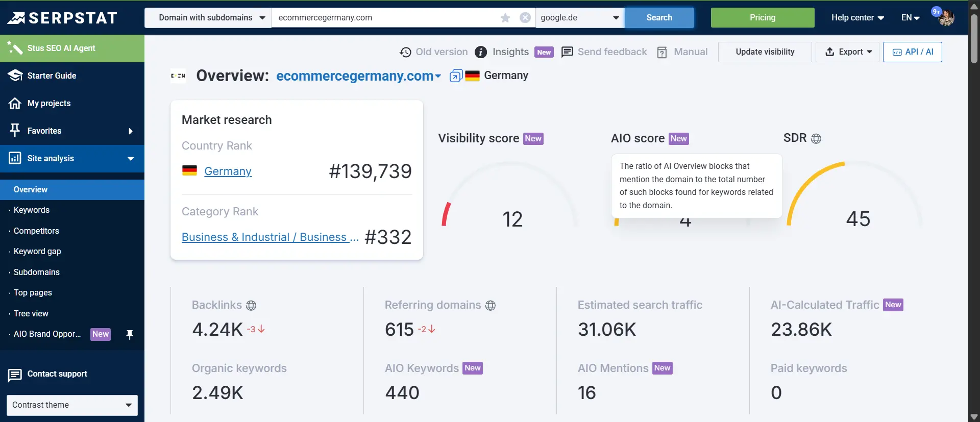Open AIO Brand Opportunities in sidebar

tap(47, 334)
